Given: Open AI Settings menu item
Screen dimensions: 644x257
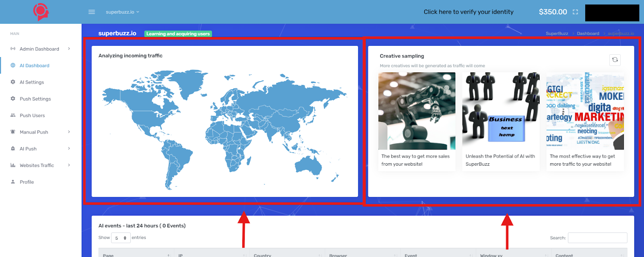Looking at the screenshot, I should pyautogui.click(x=32, y=82).
